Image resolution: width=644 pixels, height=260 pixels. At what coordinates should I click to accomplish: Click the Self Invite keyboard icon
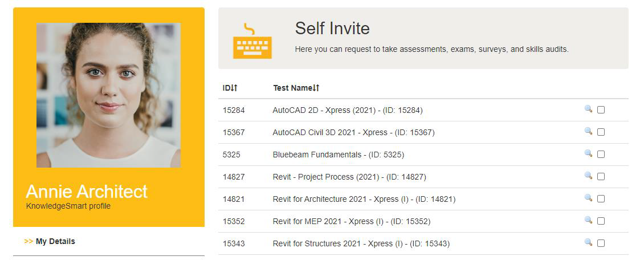point(252,40)
